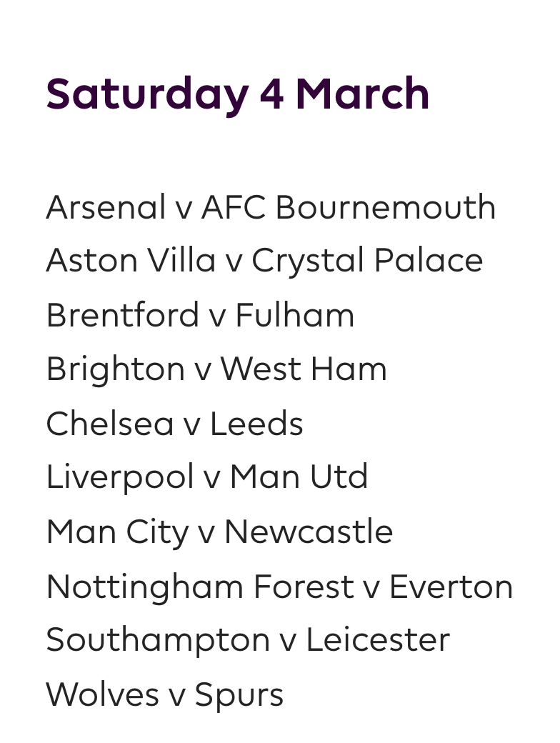Select the West Ham team name

tap(303, 369)
